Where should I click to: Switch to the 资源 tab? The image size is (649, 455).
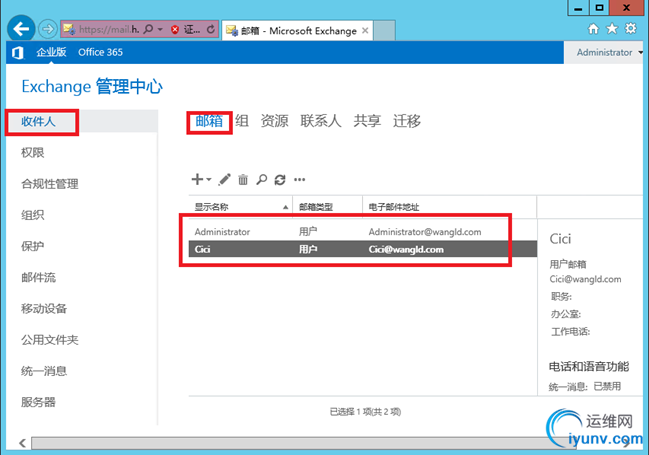274,121
